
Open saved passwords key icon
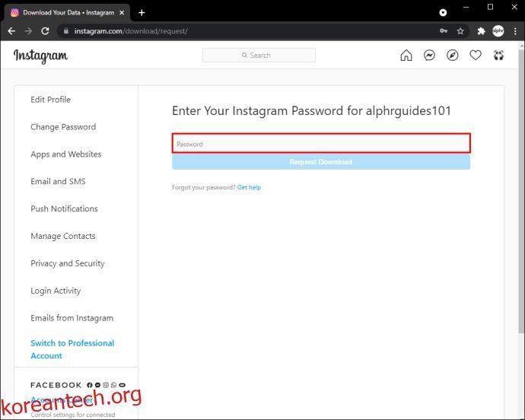point(444,31)
